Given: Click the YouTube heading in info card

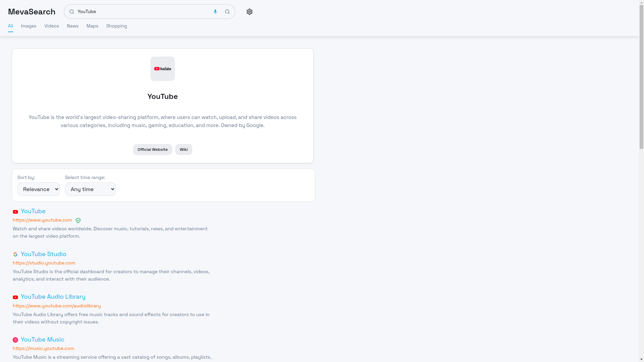Looking at the screenshot, I should [163, 97].
